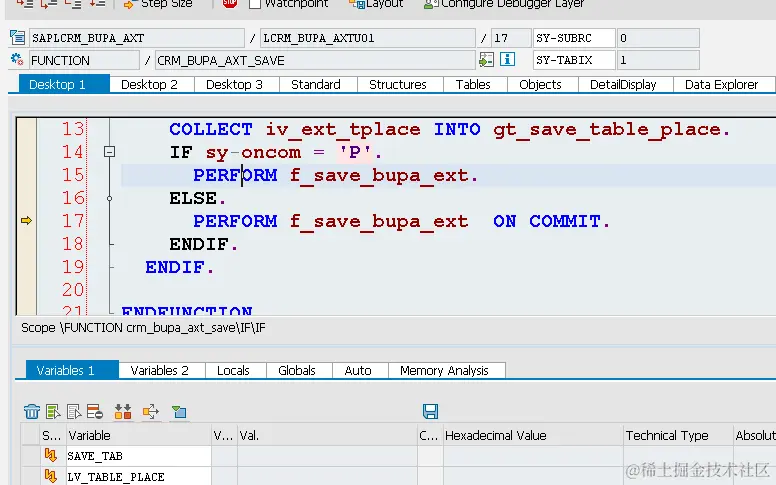Viewport: 776px width, 485px height.
Task: Click the gear icon beside FUNCTION field
Action: click(17, 60)
